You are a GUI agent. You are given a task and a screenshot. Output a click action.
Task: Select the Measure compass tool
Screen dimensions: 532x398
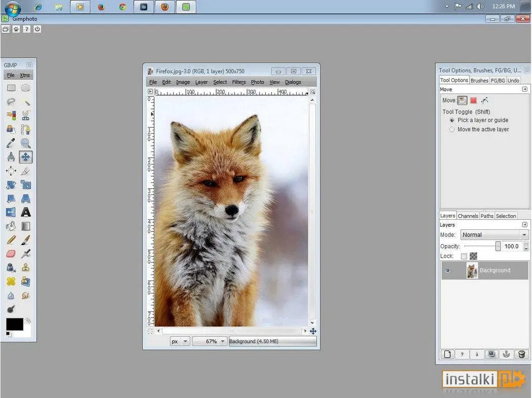tap(11, 157)
